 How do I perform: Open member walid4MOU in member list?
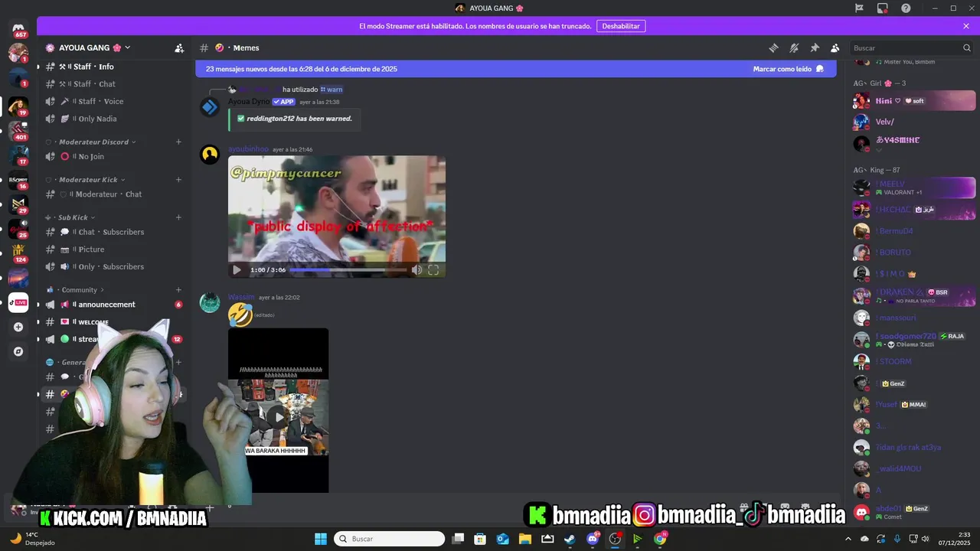coord(914,468)
